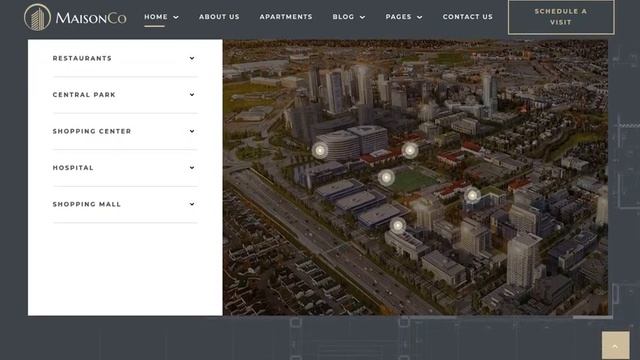Open the Pages menu item

(398, 17)
